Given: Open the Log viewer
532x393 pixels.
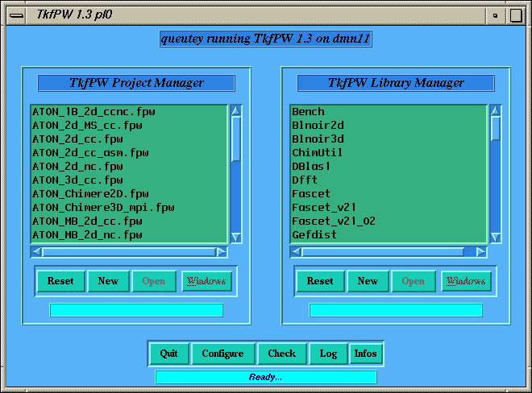Looking at the screenshot, I should pyautogui.click(x=328, y=354).
